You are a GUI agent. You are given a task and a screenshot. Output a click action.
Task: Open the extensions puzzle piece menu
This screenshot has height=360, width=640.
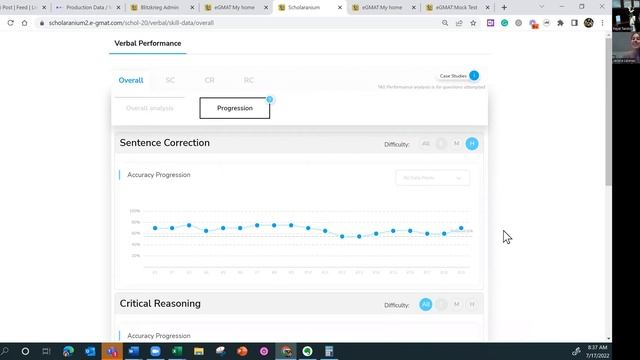click(560, 23)
